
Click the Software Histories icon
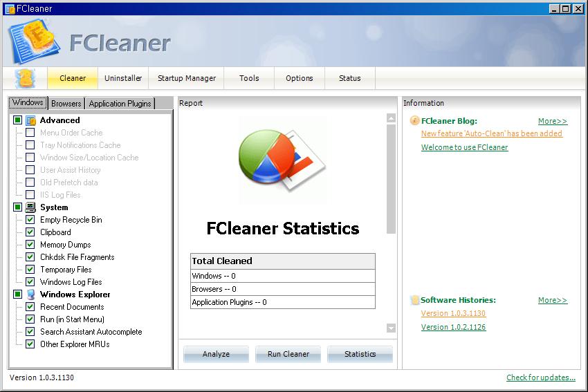point(414,300)
